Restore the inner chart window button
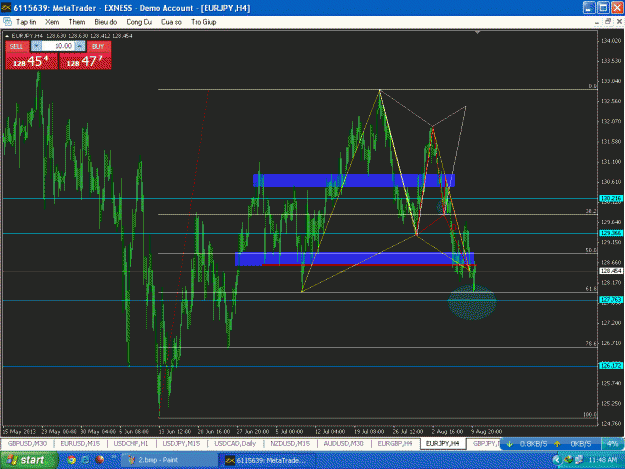This screenshot has width=625, height=469. click(608, 22)
